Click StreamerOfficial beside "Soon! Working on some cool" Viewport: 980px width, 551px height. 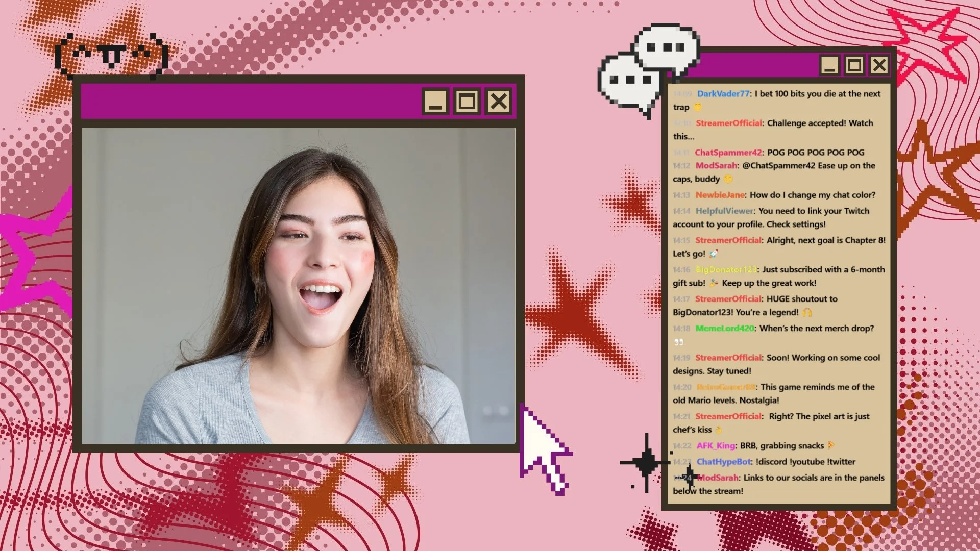coord(728,357)
